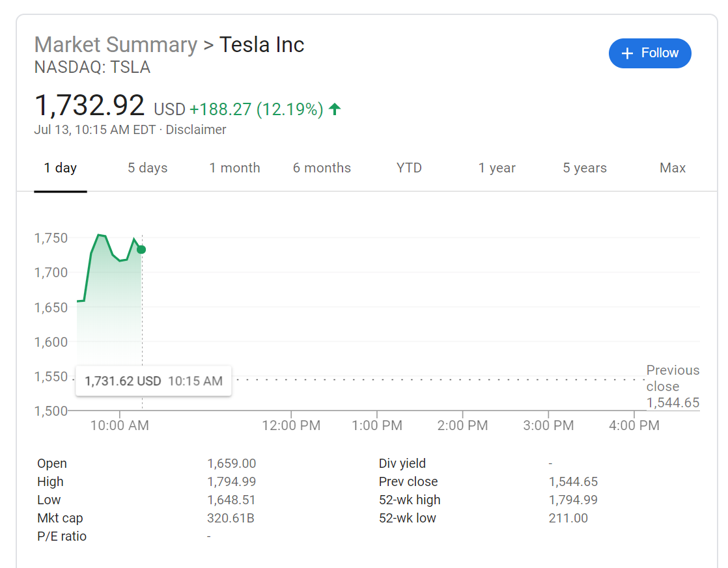Select the YTD tab

click(409, 168)
